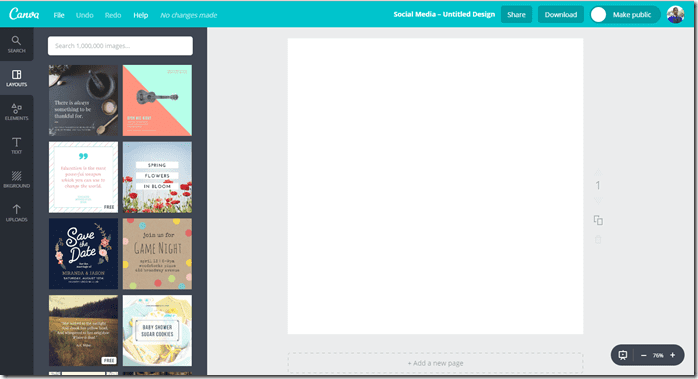Screen dimensions: 698x379
Task: Toggle the Make public switch
Action: click(598, 15)
